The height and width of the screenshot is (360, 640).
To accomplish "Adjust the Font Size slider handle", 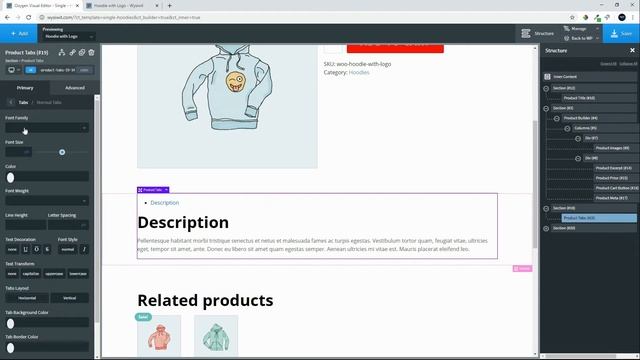I will click(62, 152).
